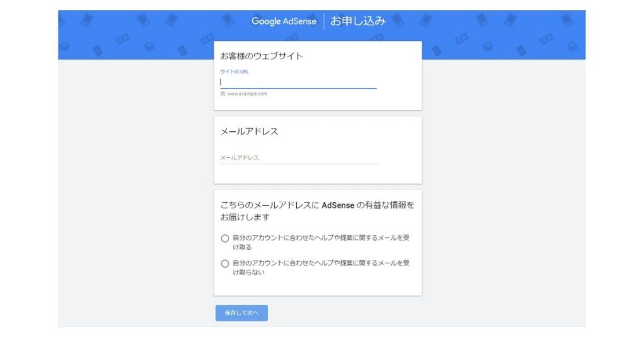Focus the サイトの URL input field

click(x=298, y=82)
